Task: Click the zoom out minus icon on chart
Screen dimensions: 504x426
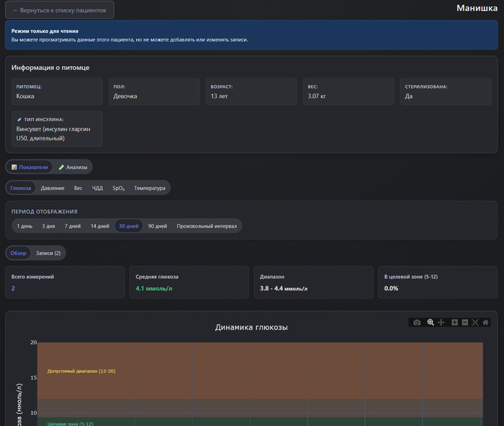Action: [465, 322]
